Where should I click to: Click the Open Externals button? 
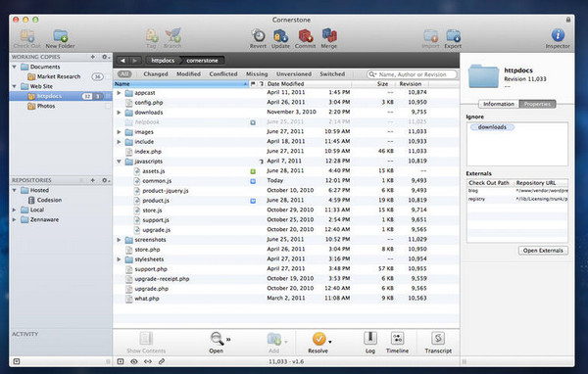click(x=543, y=251)
